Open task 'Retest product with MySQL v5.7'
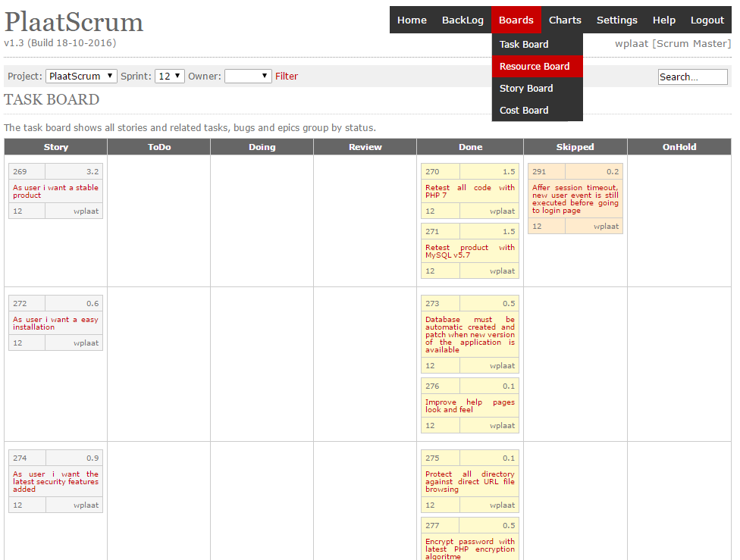740x560 pixels. [470, 251]
